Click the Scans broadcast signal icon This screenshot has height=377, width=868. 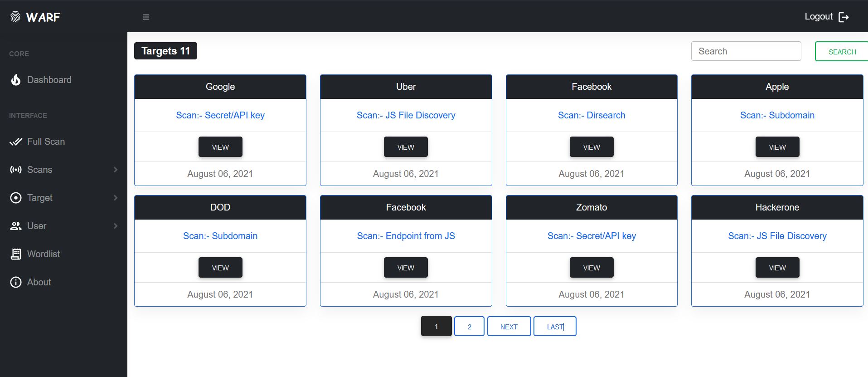click(16, 170)
